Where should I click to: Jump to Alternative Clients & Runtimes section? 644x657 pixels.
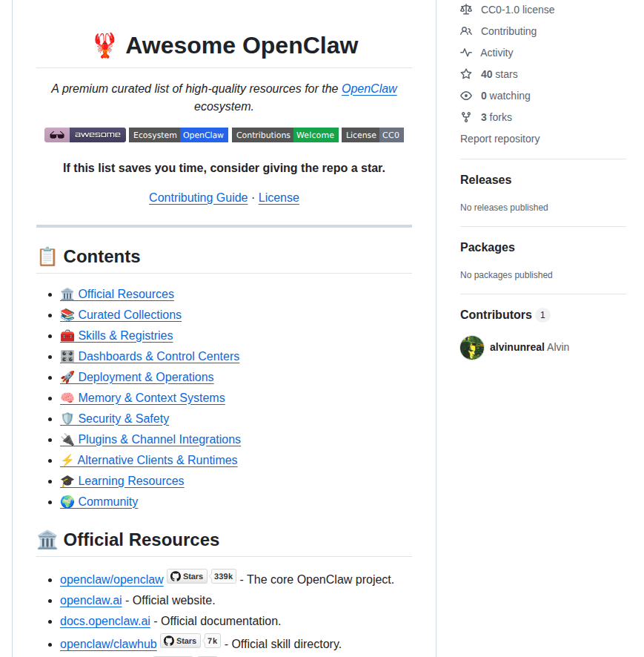point(149,460)
